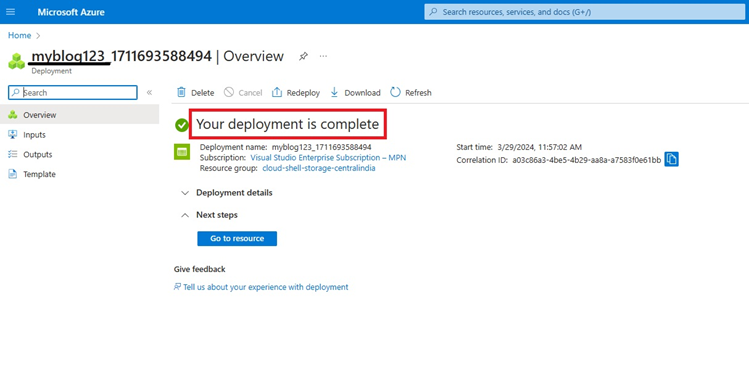Click the Go to resource button
Viewport: 749px width, 375px height.
point(237,238)
